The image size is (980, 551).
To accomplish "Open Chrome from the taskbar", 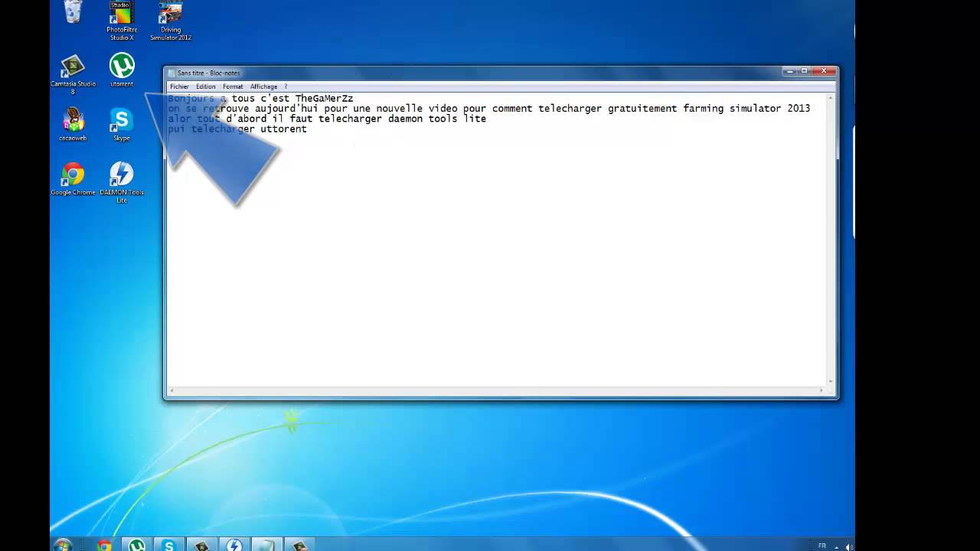I will 104,545.
